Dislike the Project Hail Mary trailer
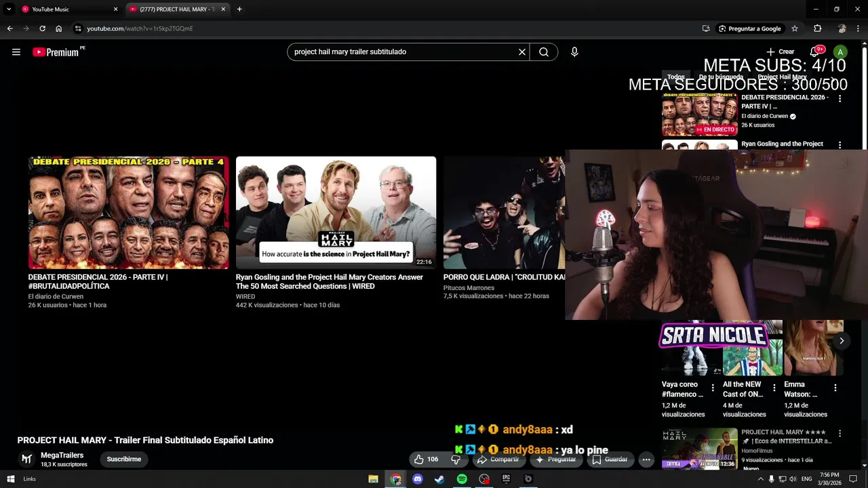868x488 pixels. [456, 460]
